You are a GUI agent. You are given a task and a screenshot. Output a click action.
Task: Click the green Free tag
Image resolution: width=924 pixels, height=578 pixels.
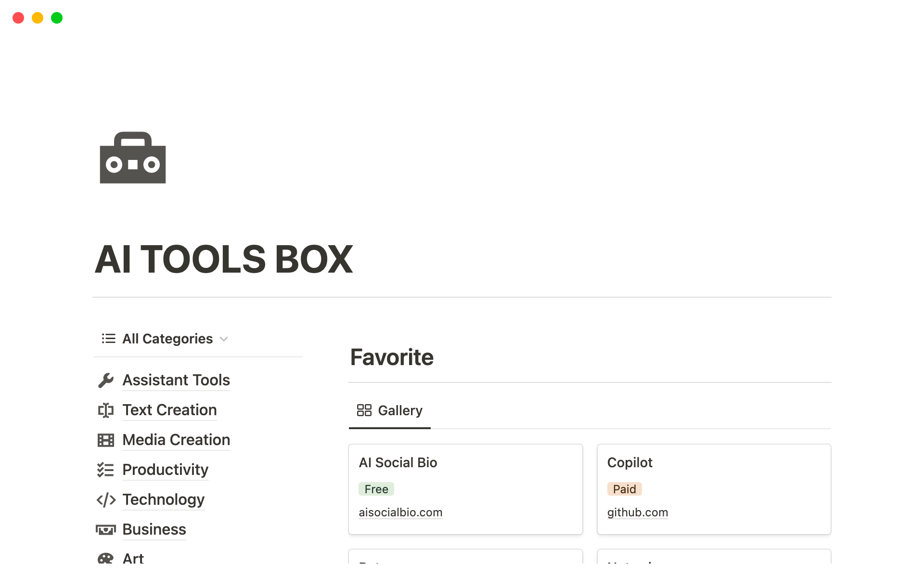tap(376, 489)
